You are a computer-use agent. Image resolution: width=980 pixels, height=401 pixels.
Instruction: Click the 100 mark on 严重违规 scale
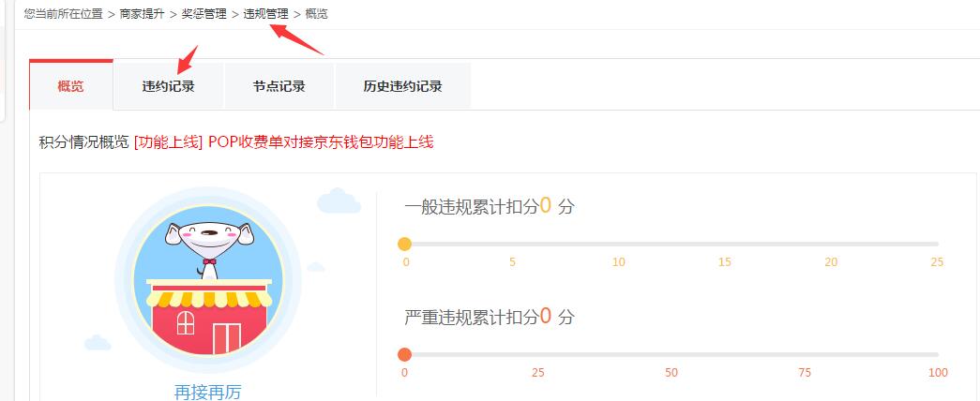click(938, 373)
